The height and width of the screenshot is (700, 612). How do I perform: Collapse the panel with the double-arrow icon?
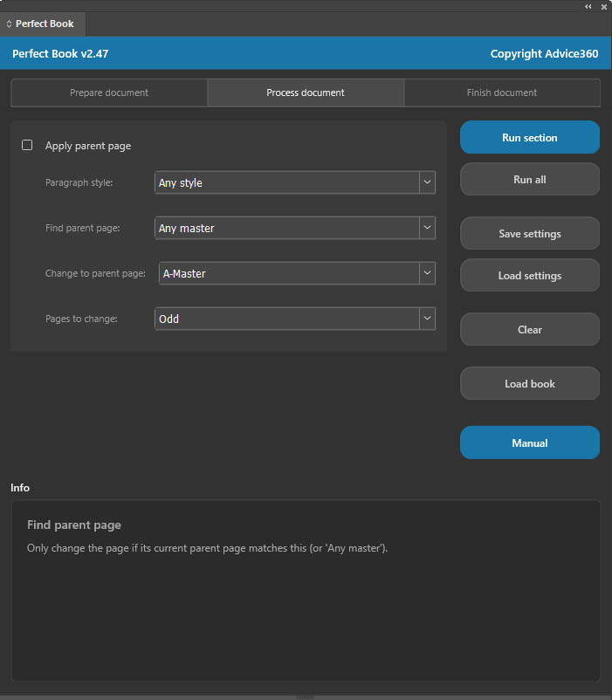tap(588, 7)
